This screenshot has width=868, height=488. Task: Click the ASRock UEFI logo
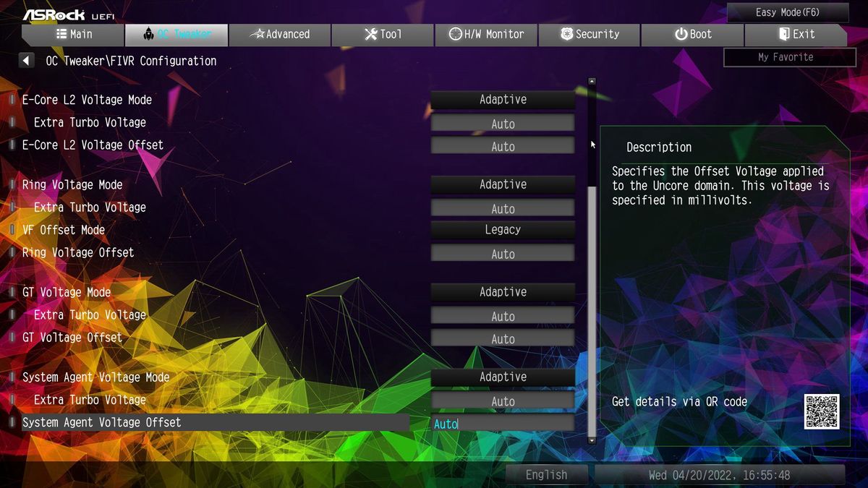click(69, 14)
